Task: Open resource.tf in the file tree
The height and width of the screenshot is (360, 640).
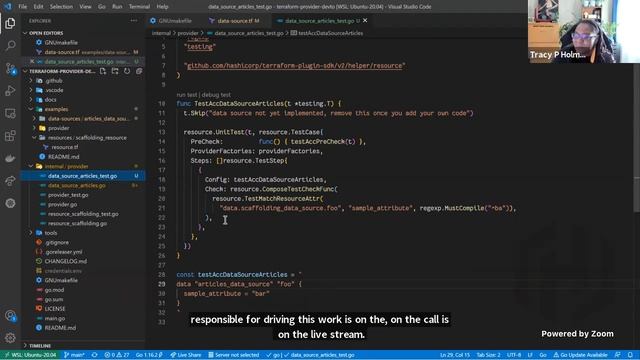Action: 65,147
